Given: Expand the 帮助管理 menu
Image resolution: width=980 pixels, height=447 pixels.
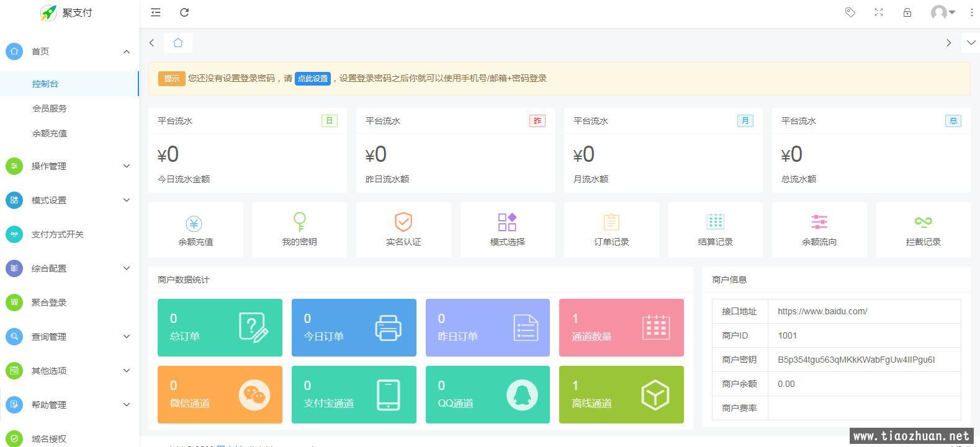Looking at the screenshot, I should pyautogui.click(x=70, y=405).
